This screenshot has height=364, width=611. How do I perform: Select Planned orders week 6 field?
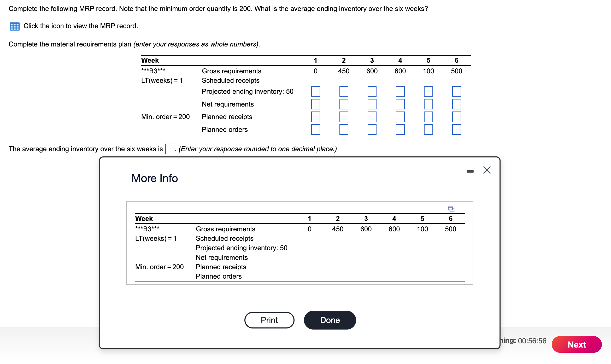pyautogui.click(x=456, y=130)
